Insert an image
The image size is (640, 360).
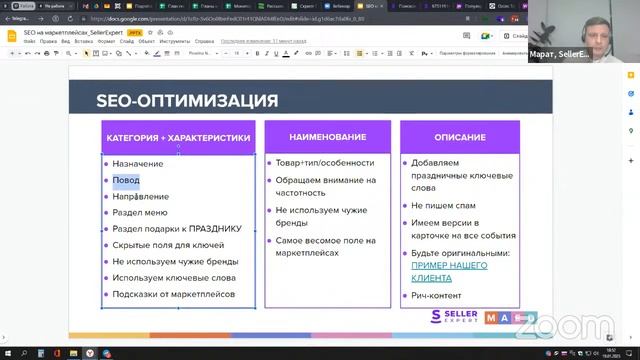tap(105, 53)
